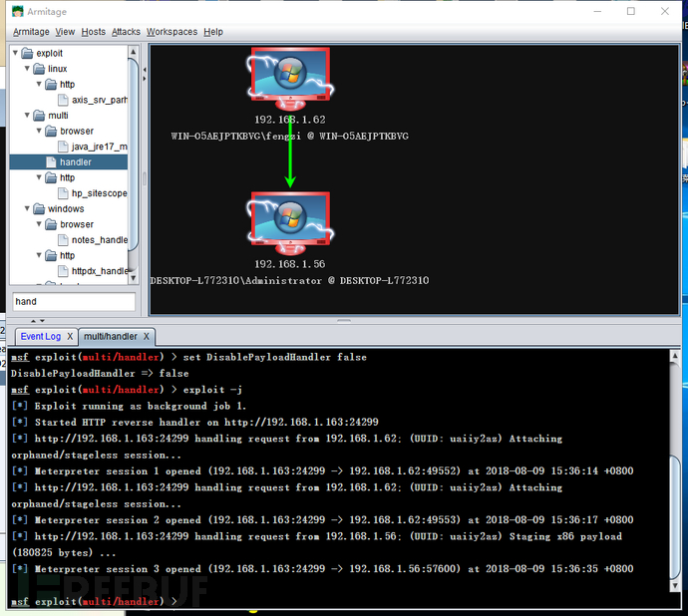The image size is (688, 616).
Task: Open the View menu
Action: coord(65,32)
